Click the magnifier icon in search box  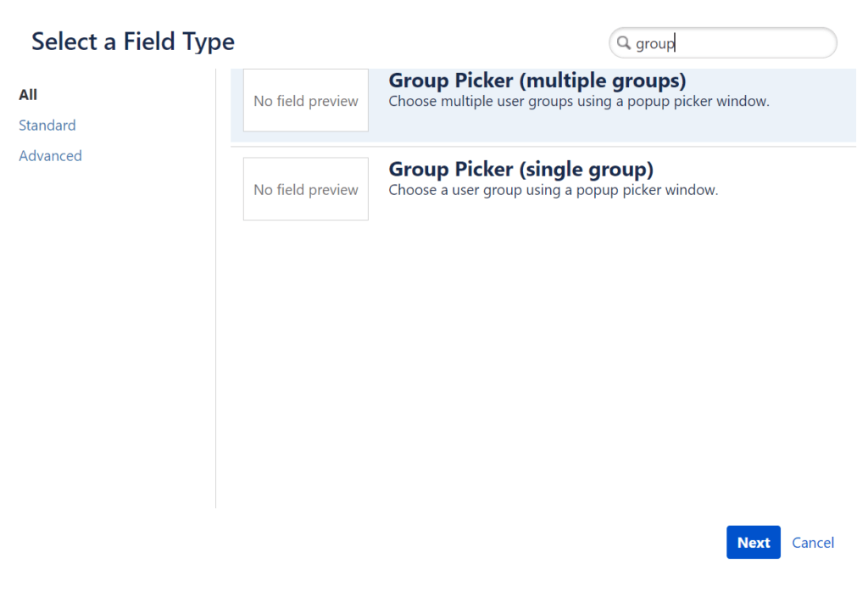tap(623, 43)
